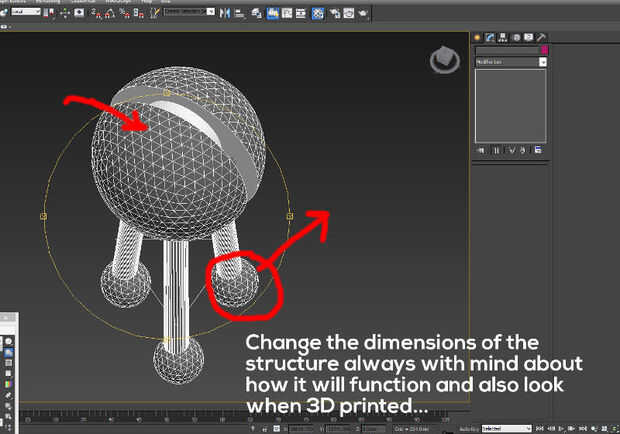
Task: Click the object name field in Modify panel
Action: click(506, 49)
